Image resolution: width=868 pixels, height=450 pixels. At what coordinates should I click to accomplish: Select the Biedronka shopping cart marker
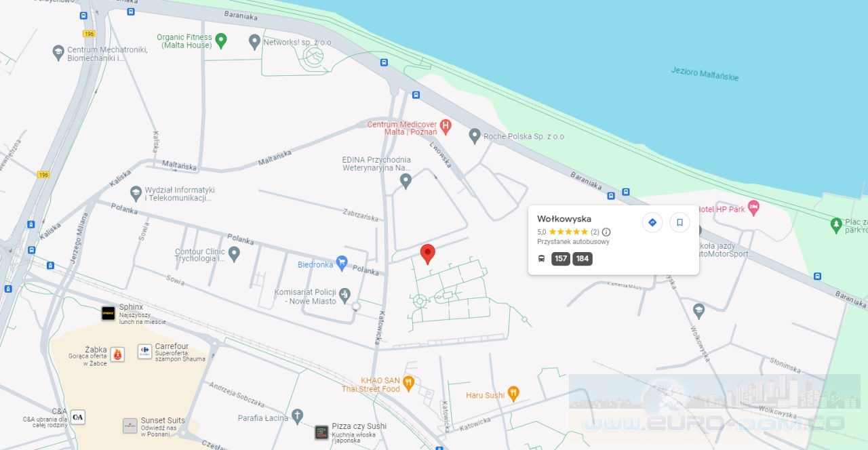click(342, 262)
